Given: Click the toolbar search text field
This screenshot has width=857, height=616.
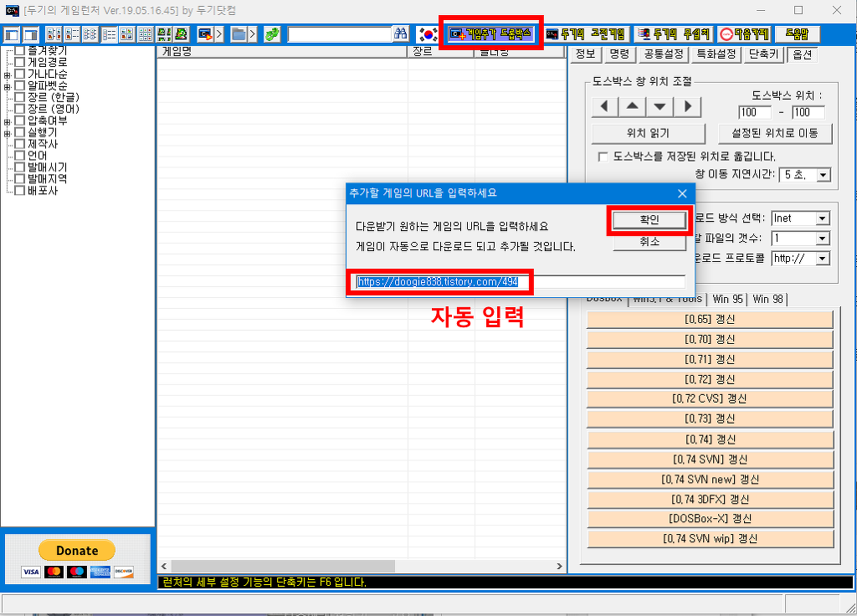Looking at the screenshot, I should coord(340,34).
